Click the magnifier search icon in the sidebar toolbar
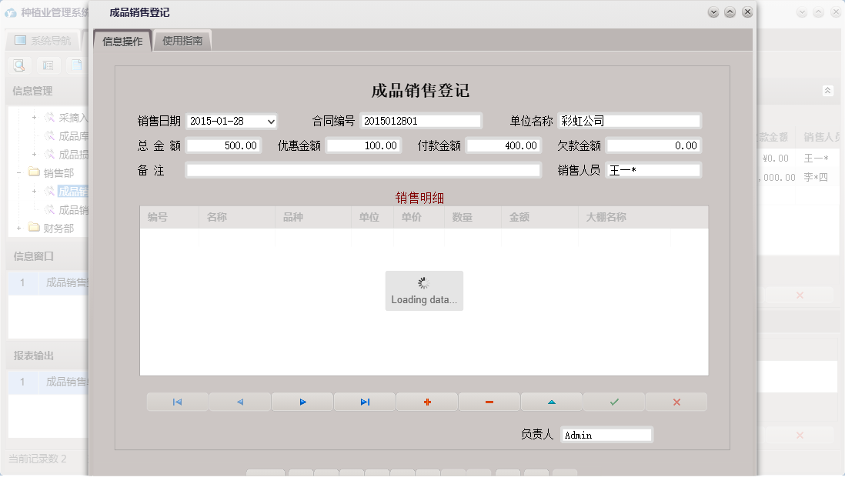Screen dimensions: 845x504 pyautogui.click(x=18, y=65)
